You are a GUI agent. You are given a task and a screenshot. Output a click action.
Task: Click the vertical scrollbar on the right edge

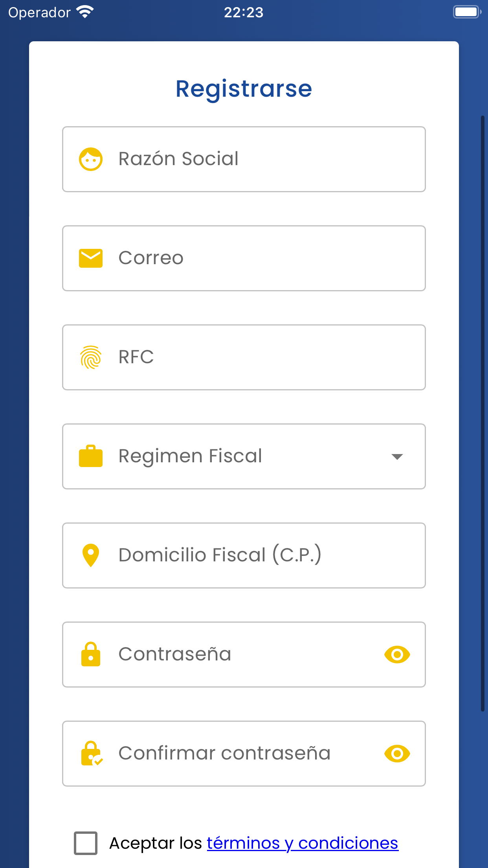(x=483, y=413)
